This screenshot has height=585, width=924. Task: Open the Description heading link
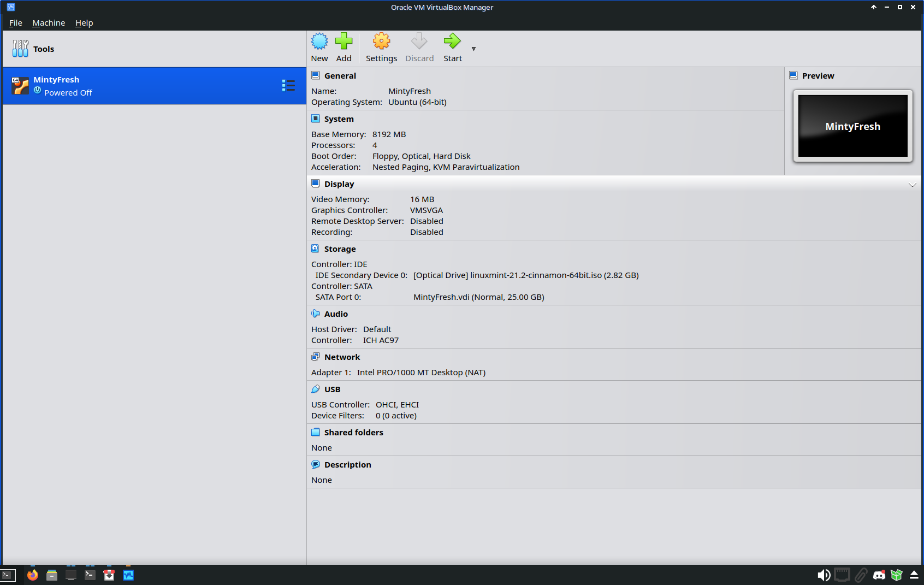(x=348, y=465)
